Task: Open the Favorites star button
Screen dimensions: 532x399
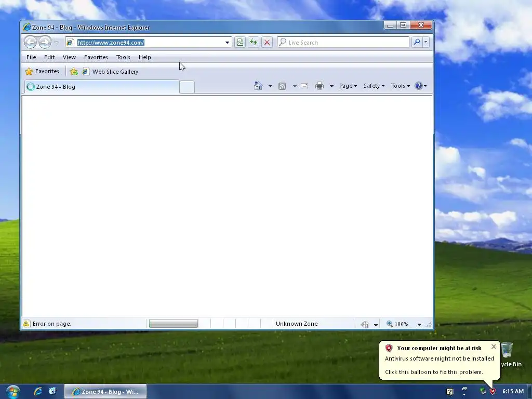Action: point(42,72)
